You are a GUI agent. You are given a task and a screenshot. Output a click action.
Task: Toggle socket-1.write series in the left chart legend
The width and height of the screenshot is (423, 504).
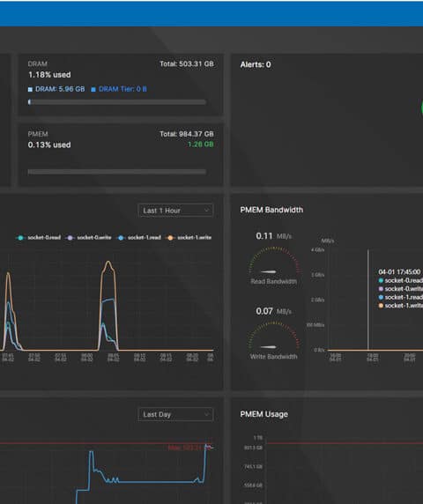pos(189,238)
